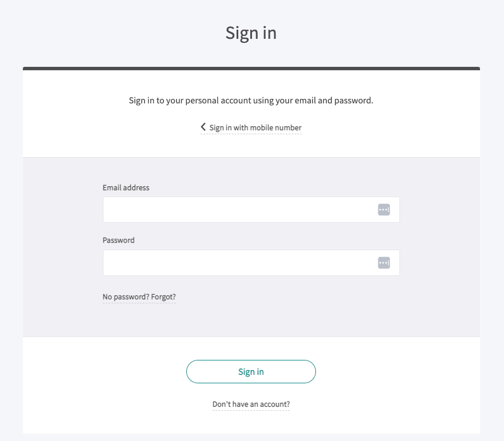Select the Email address label
The height and width of the screenshot is (441, 504).
(x=126, y=187)
